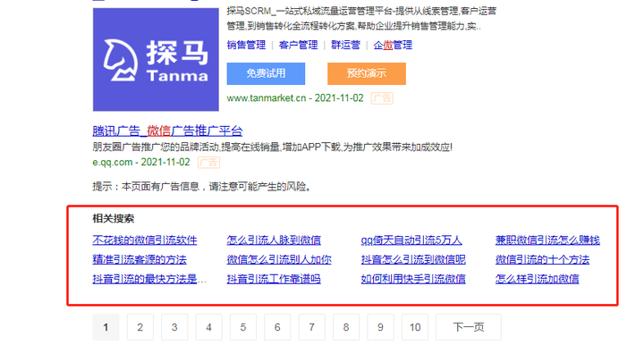This screenshot has height=345, width=644.
Task: Go to results page 3
Action: pyautogui.click(x=174, y=327)
